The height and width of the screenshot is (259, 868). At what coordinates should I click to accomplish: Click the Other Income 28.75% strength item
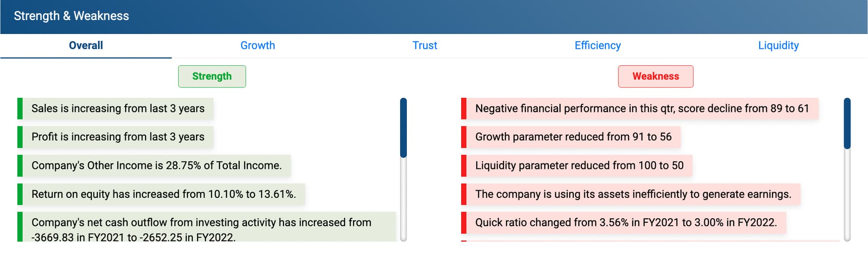(x=154, y=165)
